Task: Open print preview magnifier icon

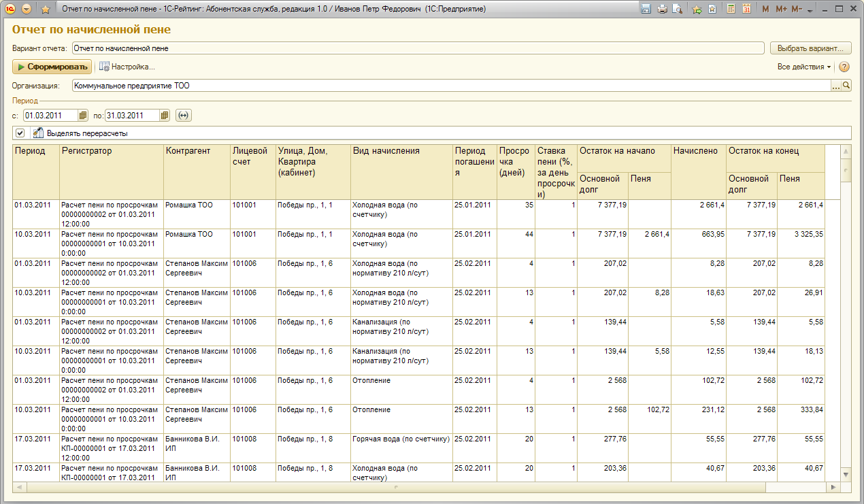Action: pyautogui.click(x=677, y=9)
